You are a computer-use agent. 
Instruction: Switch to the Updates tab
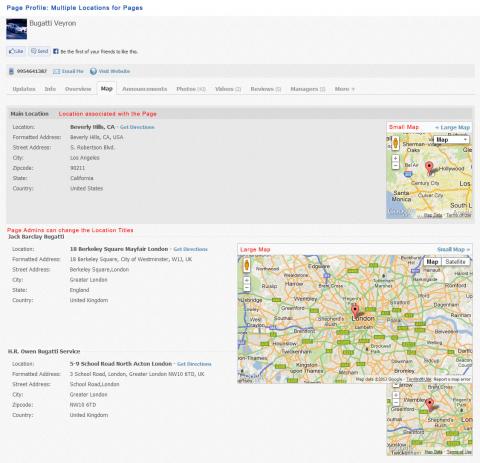click(24, 89)
